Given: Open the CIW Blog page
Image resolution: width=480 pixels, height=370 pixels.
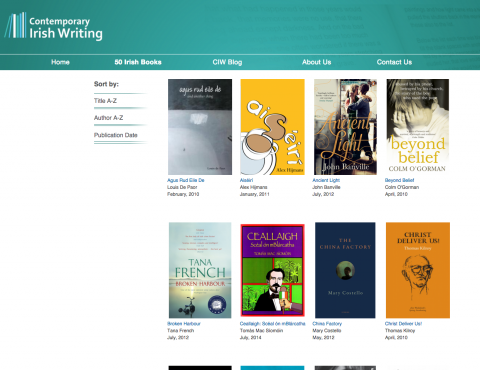Looking at the screenshot, I should pos(227,62).
